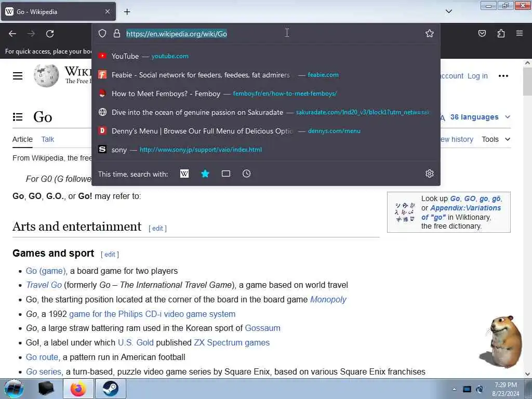This screenshot has height=399, width=532.
Task: Click the forward navigation arrow
Action: coord(31,34)
